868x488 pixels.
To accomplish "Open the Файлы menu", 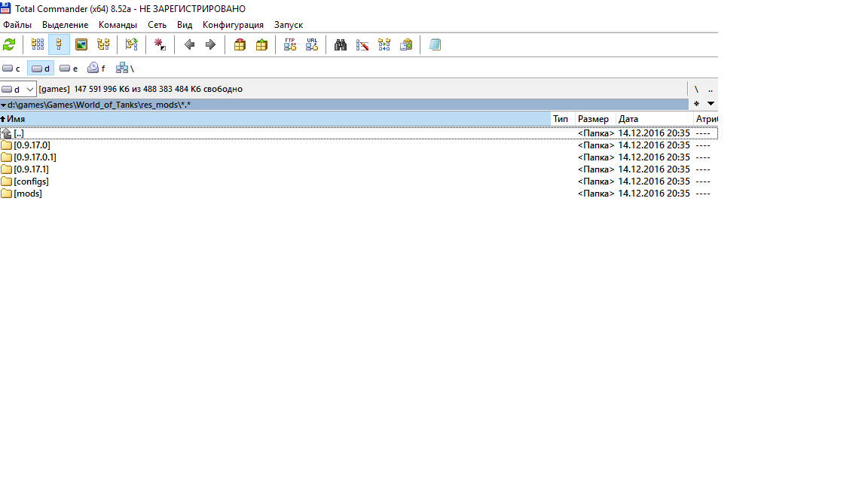I will [x=17, y=25].
